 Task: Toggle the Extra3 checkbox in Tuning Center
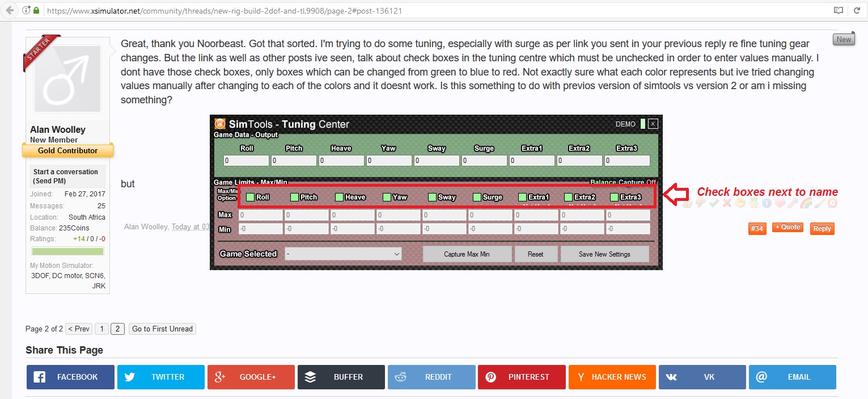click(614, 197)
